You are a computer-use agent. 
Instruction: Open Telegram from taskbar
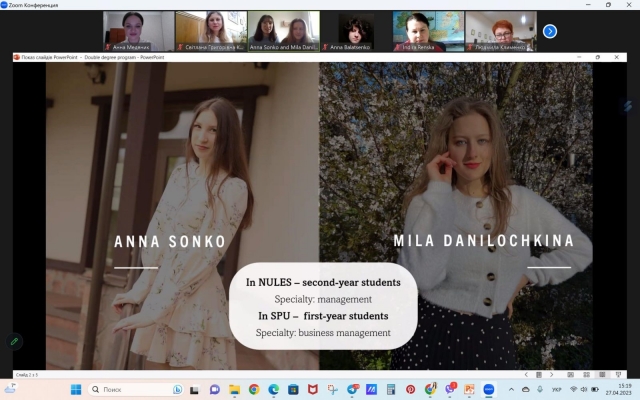click(x=352, y=389)
